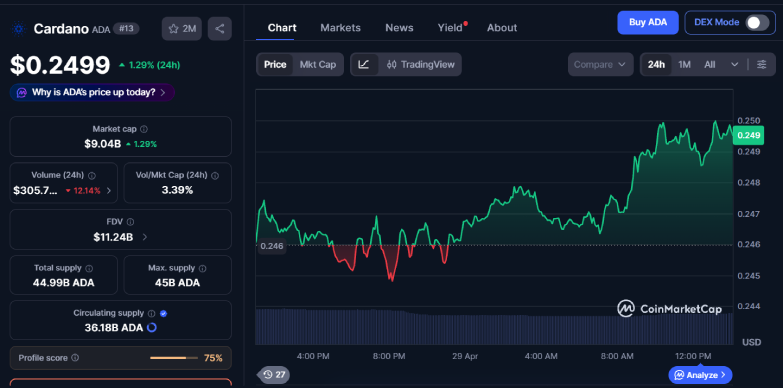The image size is (783, 388).
Task: Click the Analyze button
Action: tap(701, 375)
